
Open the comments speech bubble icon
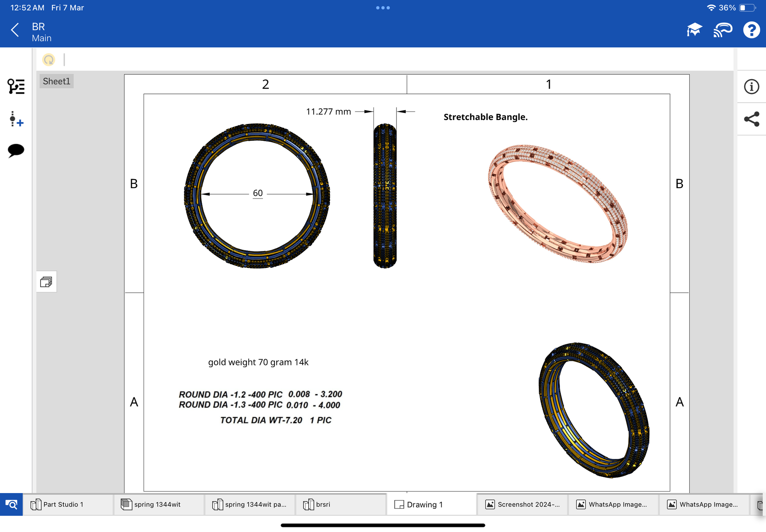click(16, 150)
